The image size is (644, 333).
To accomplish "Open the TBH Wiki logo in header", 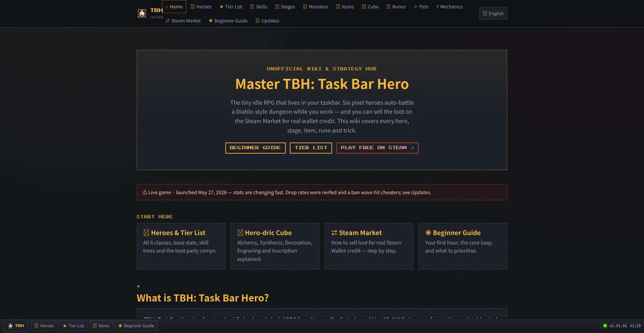I will [151, 13].
